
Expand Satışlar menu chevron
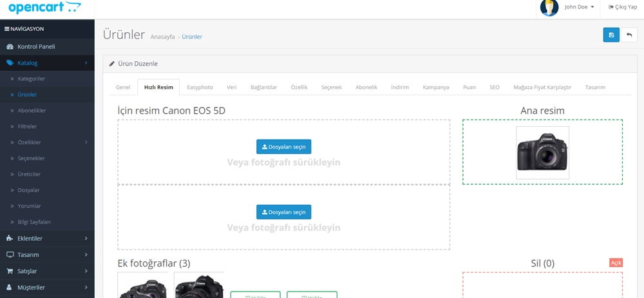pyautogui.click(x=86, y=272)
